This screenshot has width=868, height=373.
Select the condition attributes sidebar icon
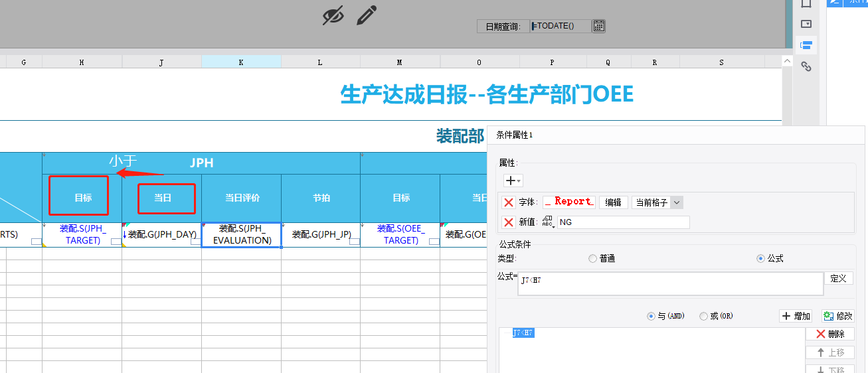pos(806,46)
